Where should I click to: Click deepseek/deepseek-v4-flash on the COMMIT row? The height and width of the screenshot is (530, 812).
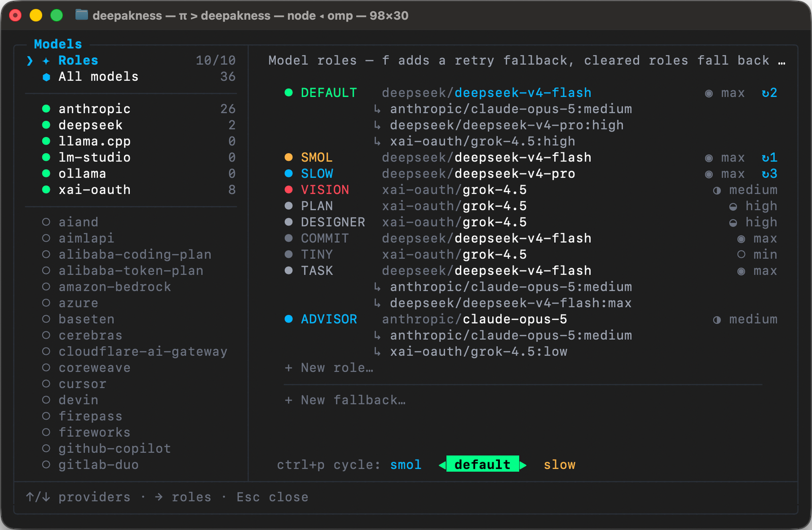(x=487, y=239)
